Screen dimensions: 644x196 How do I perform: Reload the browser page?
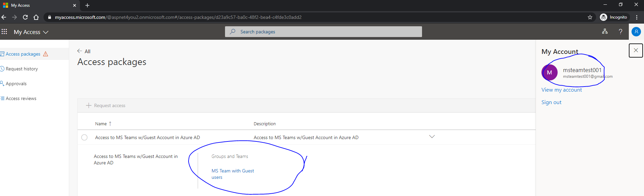(x=25, y=17)
